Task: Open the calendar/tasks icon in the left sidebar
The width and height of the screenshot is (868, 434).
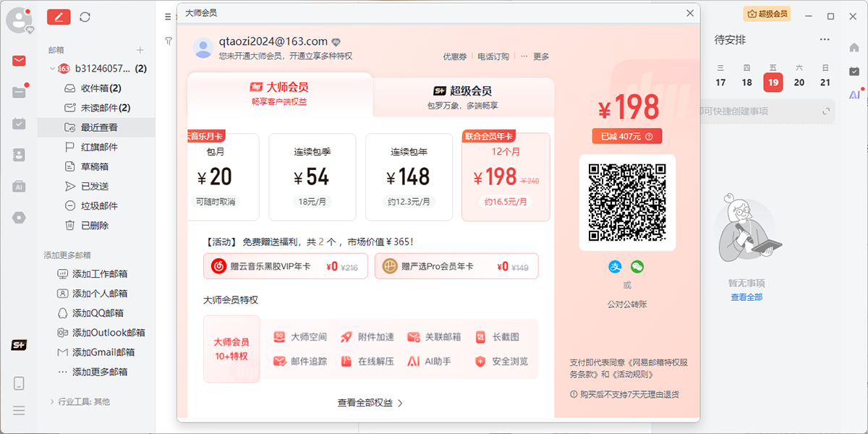Action: [x=19, y=124]
